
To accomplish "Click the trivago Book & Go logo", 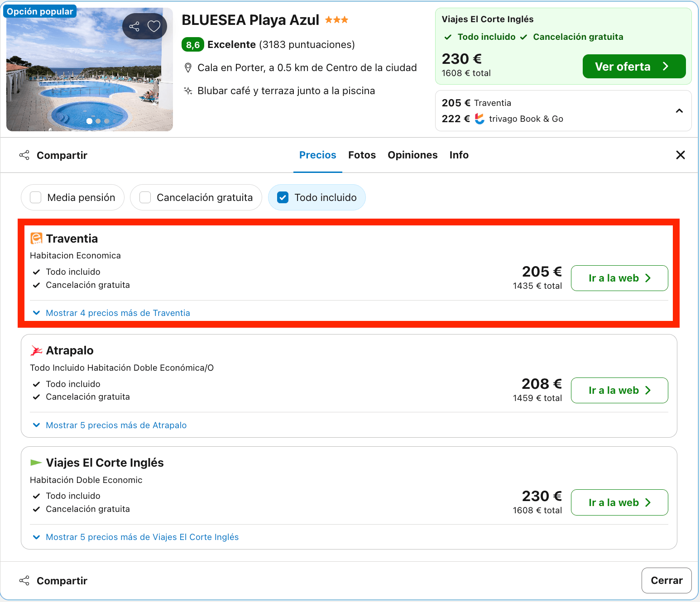I will click(x=480, y=119).
